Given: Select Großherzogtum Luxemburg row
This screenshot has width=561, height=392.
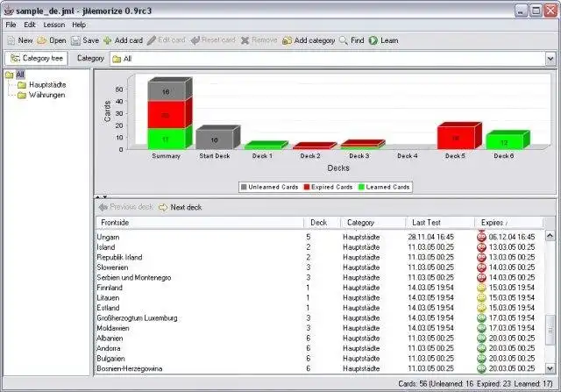Looking at the screenshot, I should [320, 317].
